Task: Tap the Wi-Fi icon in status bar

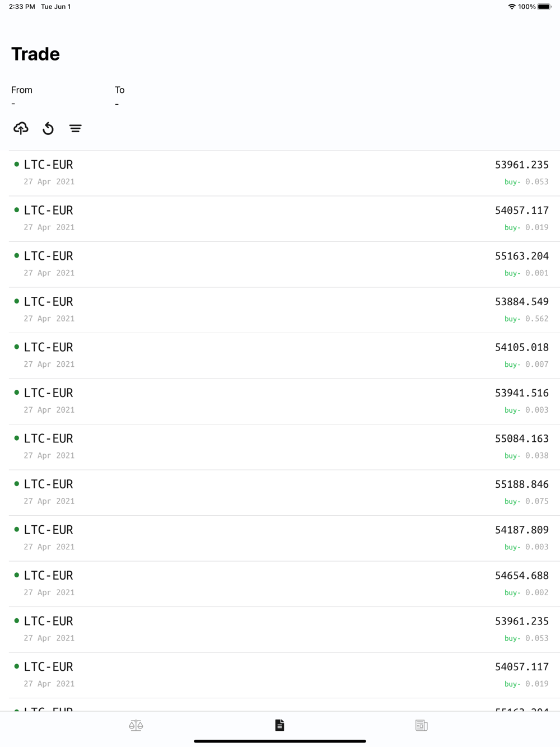Action: (512, 7)
